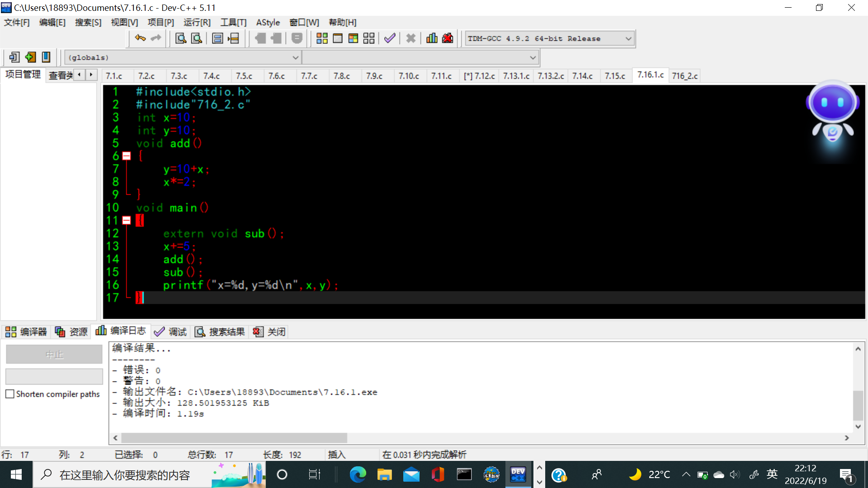Open the 运行[R] menu
The width and height of the screenshot is (868, 488).
tap(197, 23)
